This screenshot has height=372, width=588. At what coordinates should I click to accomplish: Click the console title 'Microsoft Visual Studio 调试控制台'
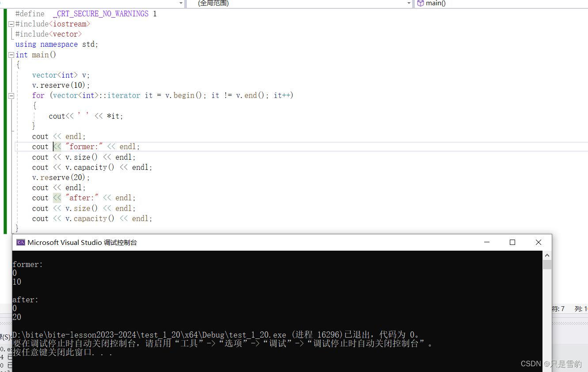(x=82, y=242)
